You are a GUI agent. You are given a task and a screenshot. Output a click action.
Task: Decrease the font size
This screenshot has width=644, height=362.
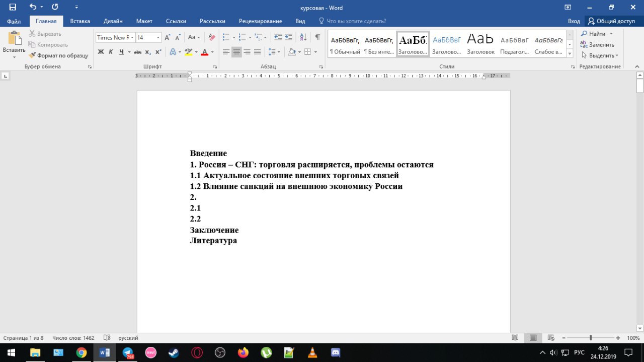point(178,37)
